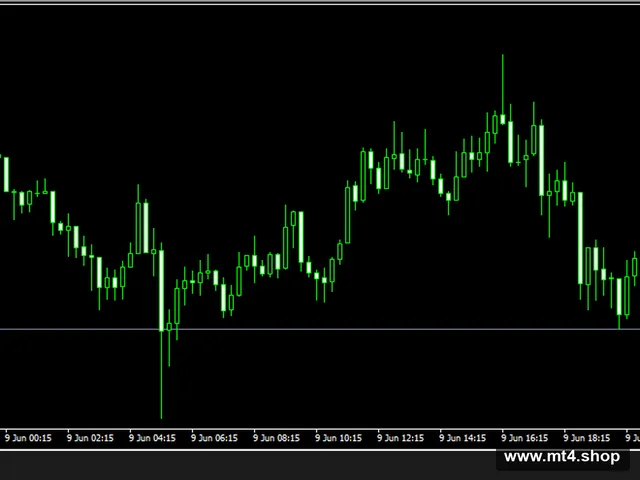Select the horizontal support line on chart
This screenshot has height=480, width=640.
pyautogui.click(x=320, y=329)
